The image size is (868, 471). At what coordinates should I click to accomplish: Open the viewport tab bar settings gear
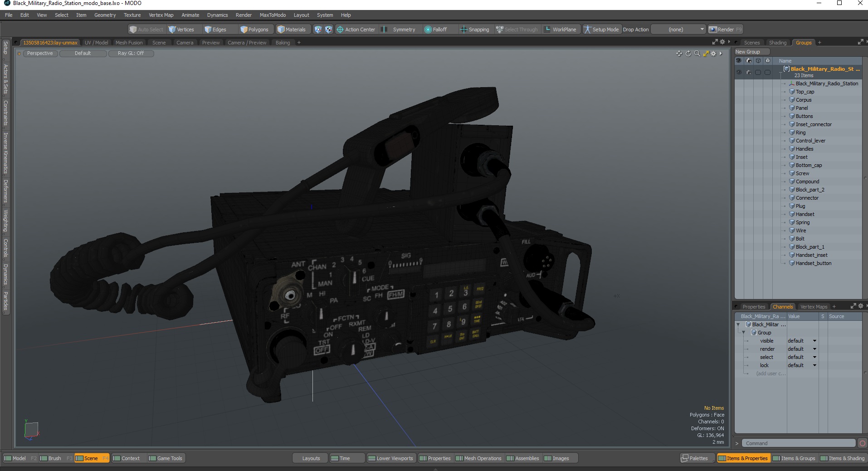[x=722, y=42]
